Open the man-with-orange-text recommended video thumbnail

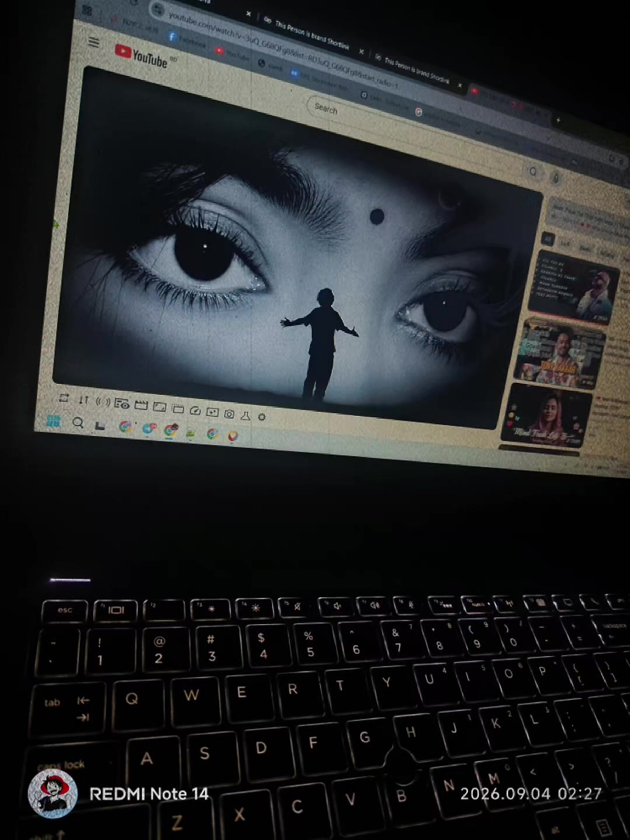tap(559, 353)
